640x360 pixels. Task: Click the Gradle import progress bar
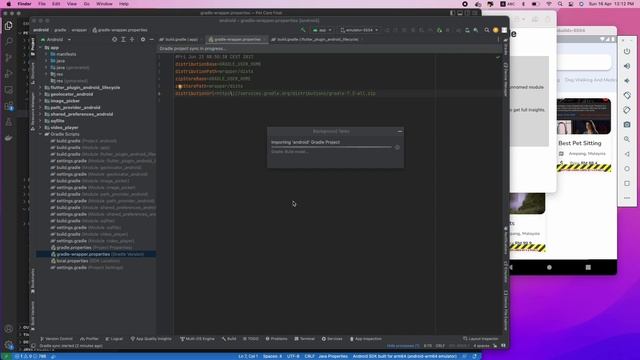click(x=331, y=147)
